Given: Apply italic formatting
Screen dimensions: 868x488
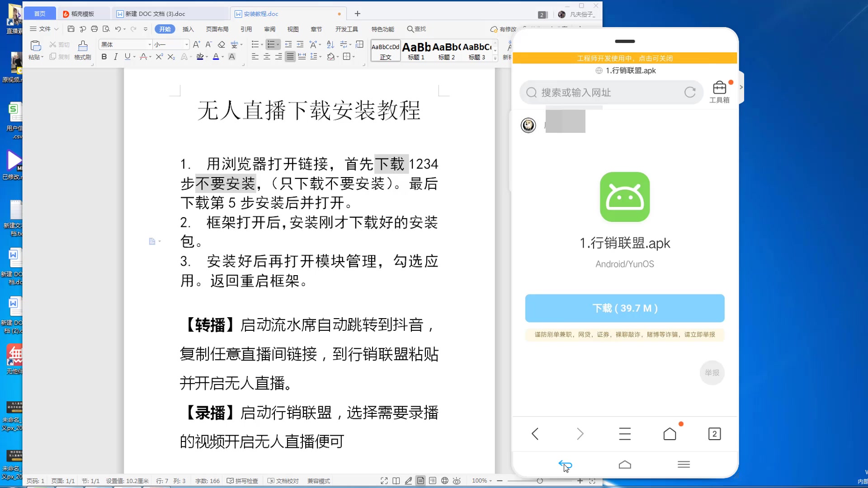Looking at the screenshot, I should click(x=116, y=56).
